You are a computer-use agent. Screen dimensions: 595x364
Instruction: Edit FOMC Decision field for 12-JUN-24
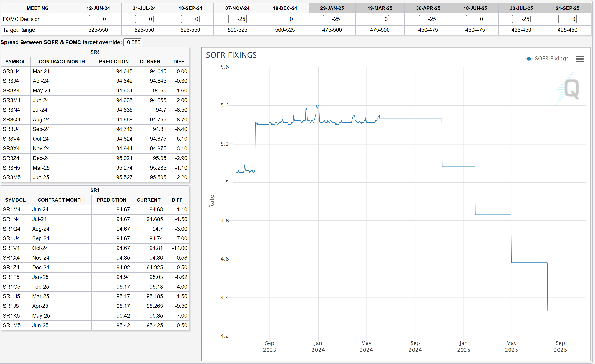98,19
